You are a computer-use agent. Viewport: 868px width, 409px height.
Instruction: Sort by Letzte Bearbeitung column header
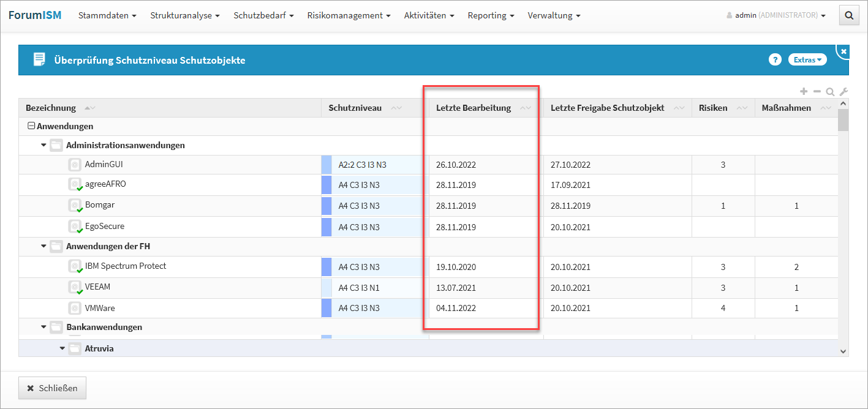(474, 108)
